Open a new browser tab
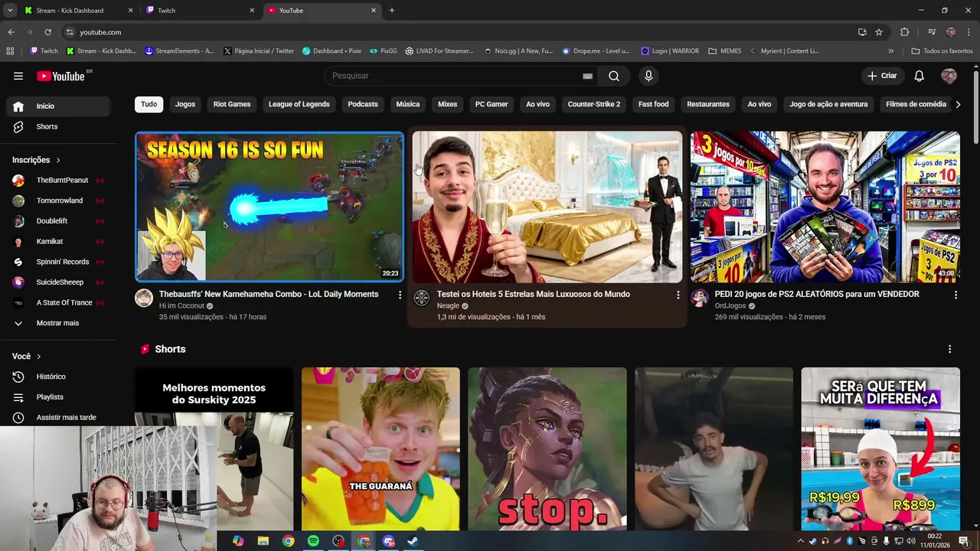The image size is (980, 551). (x=392, y=11)
